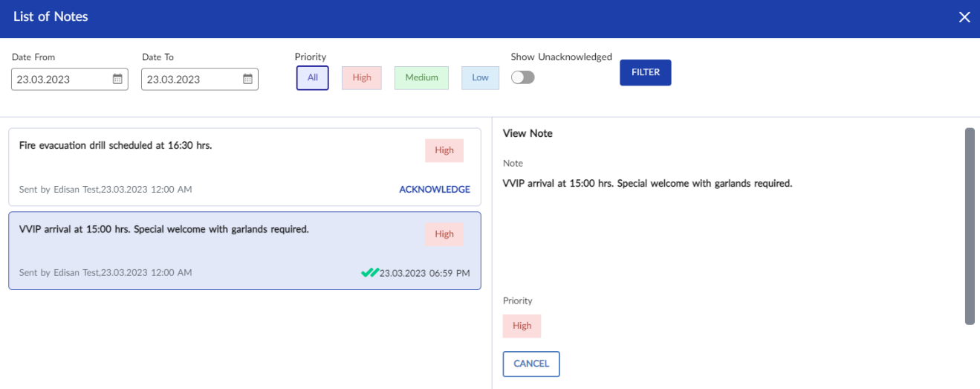Click the View Note heading
The height and width of the screenshot is (389, 980).
coord(528,134)
